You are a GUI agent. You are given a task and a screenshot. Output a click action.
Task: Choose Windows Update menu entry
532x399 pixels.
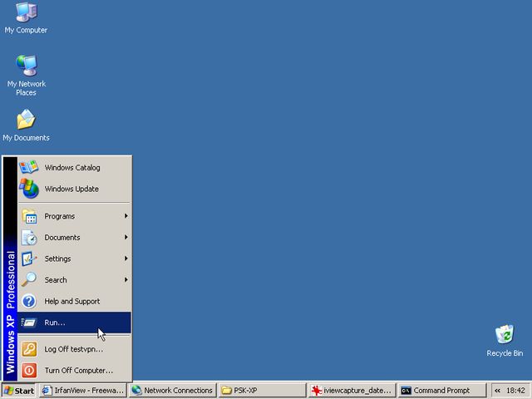click(x=74, y=189)
